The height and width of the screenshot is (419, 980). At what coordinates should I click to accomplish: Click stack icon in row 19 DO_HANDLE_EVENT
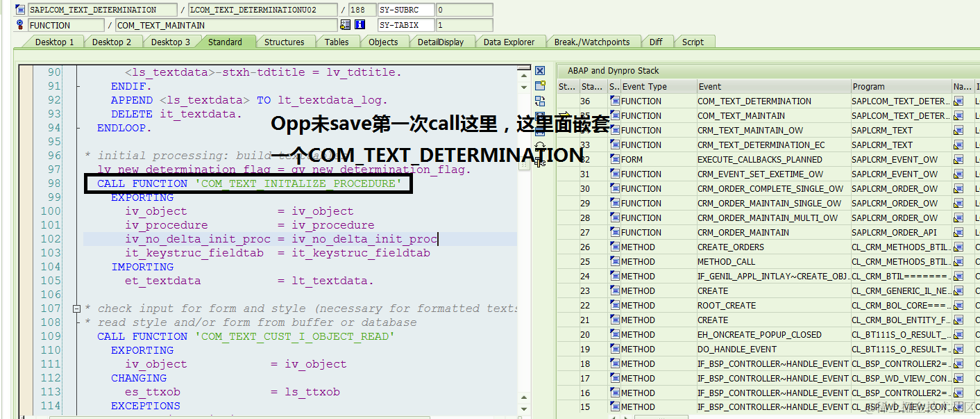[614, 350]
